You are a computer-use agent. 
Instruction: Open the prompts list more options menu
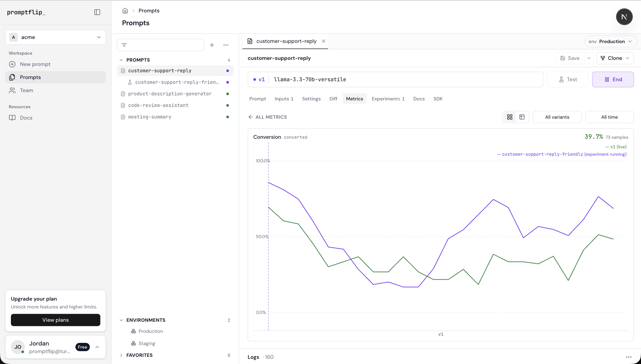(x=226, y=45)
